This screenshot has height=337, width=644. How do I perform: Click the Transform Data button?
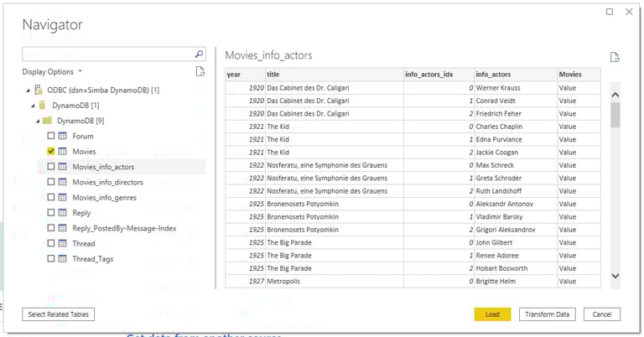coord(545,314)
